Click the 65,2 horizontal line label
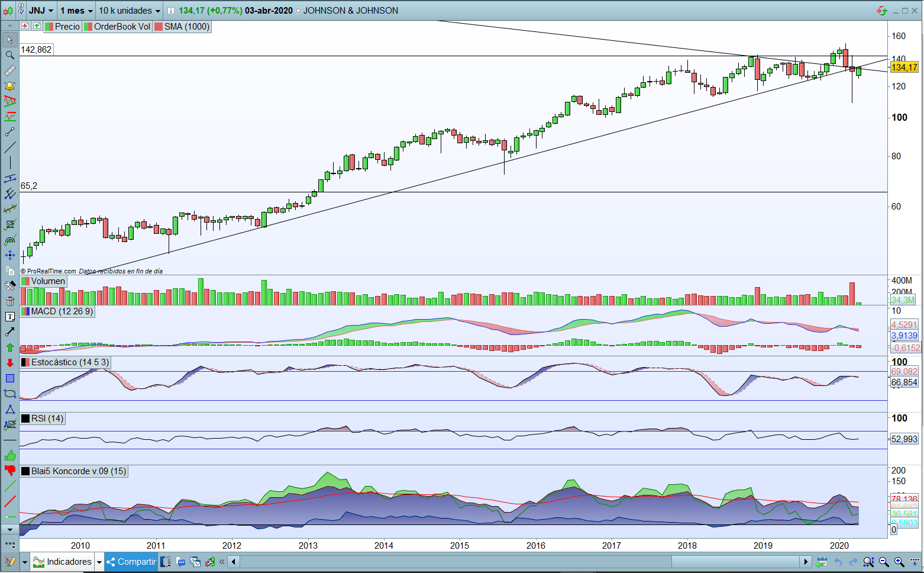This screenshot has height=573, width=924. click(x=29, y=186)
